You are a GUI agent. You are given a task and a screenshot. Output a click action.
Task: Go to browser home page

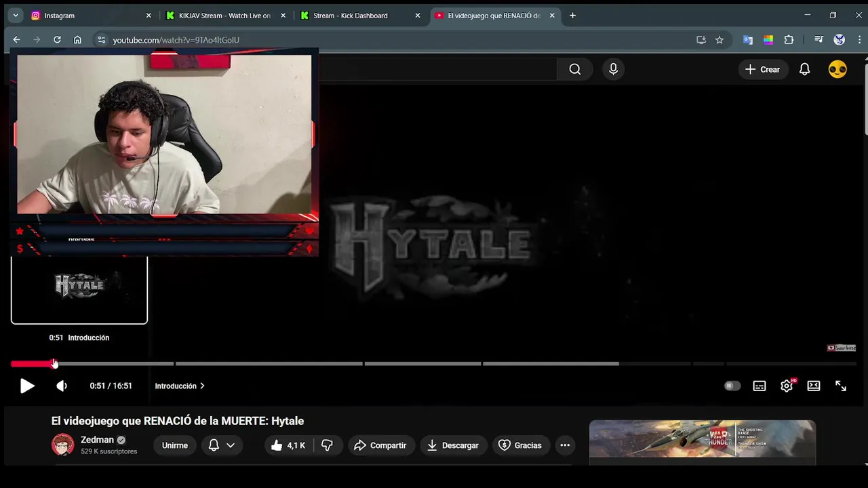coord(77,40)
